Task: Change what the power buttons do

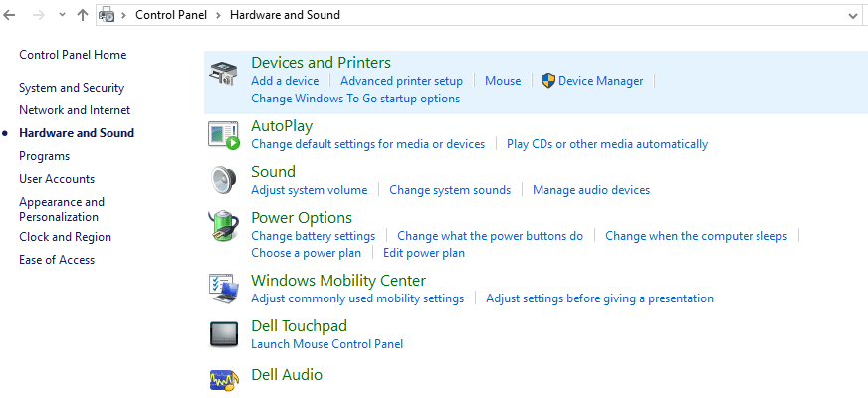Action: pos(491,236)
